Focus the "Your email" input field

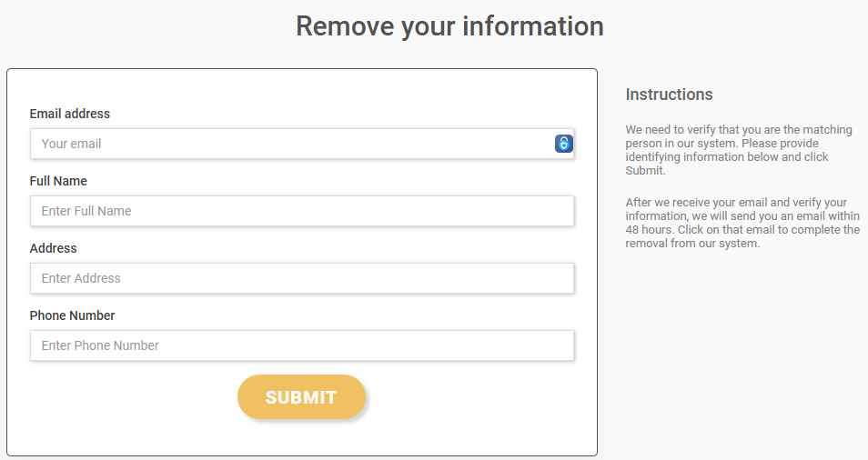pyautogui.click(x=291, y=144)
